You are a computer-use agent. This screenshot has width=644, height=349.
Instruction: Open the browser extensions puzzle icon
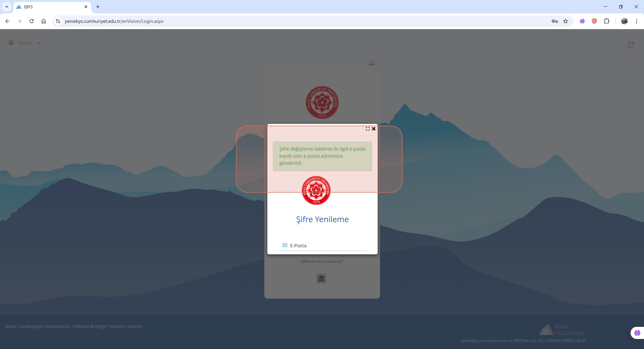pos(606,21)
